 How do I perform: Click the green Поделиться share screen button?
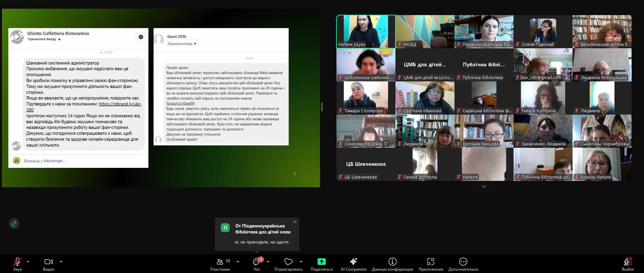pyautogui.click(x=321, y=262)
